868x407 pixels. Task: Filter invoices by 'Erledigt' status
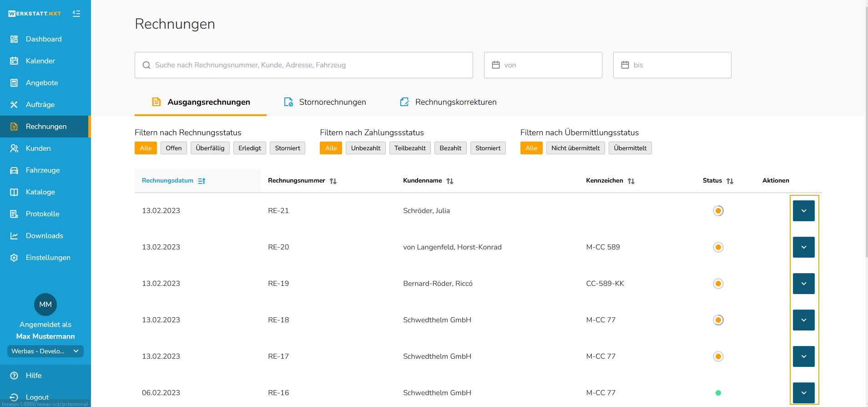[x=250, y=148]
